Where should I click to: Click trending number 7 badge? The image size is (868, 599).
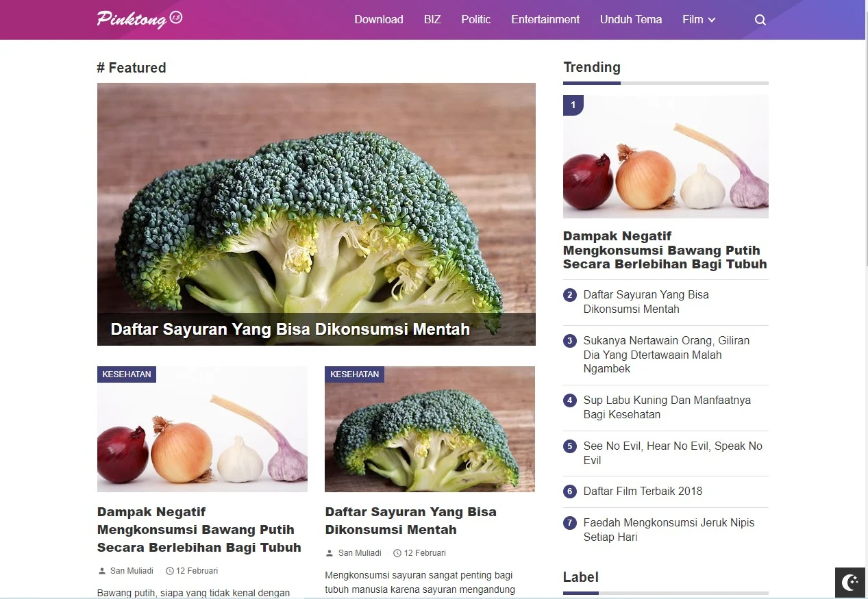pyautogui.click(x=570, y=523)
